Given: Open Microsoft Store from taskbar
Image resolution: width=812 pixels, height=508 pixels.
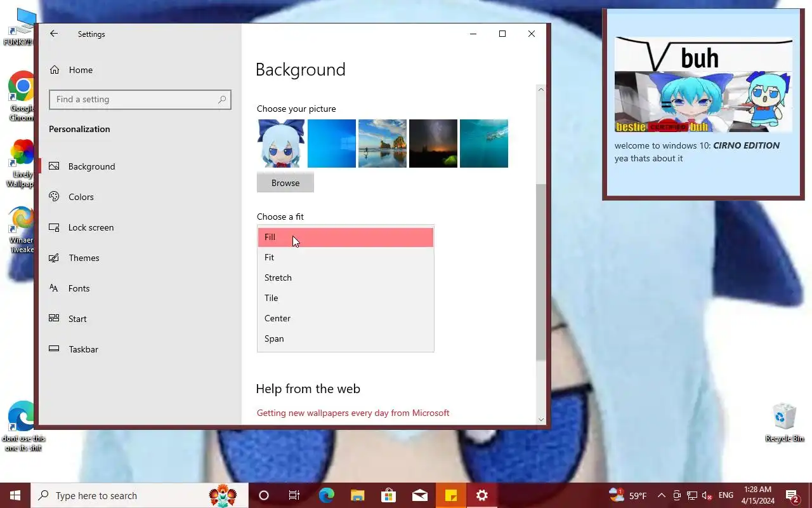Looking at the screenshot, I should click(388, 495).
